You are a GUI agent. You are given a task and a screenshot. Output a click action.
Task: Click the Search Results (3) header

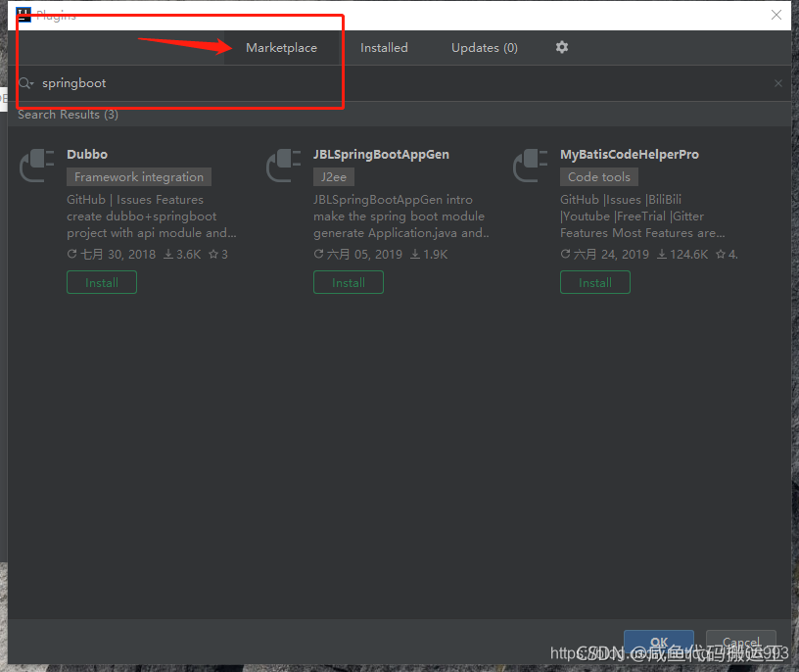click(x=68, y=115)
